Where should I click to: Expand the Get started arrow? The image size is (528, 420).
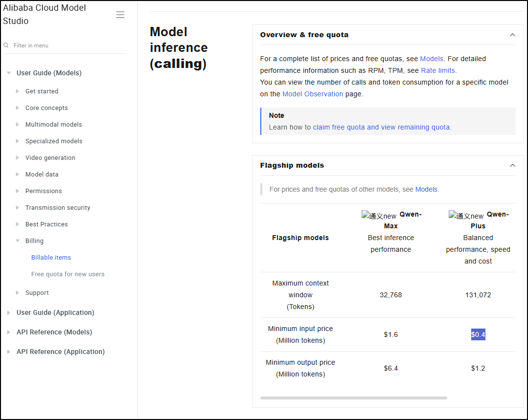point(18,91)
